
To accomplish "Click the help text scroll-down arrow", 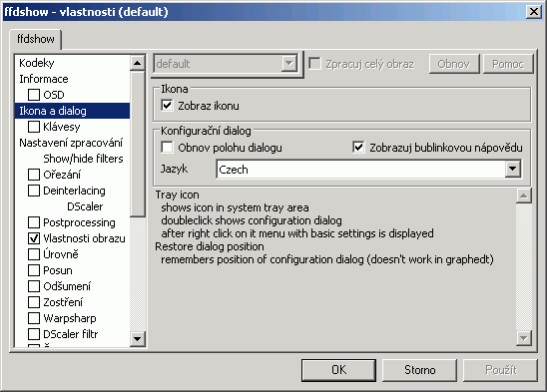I will [524, 337].
